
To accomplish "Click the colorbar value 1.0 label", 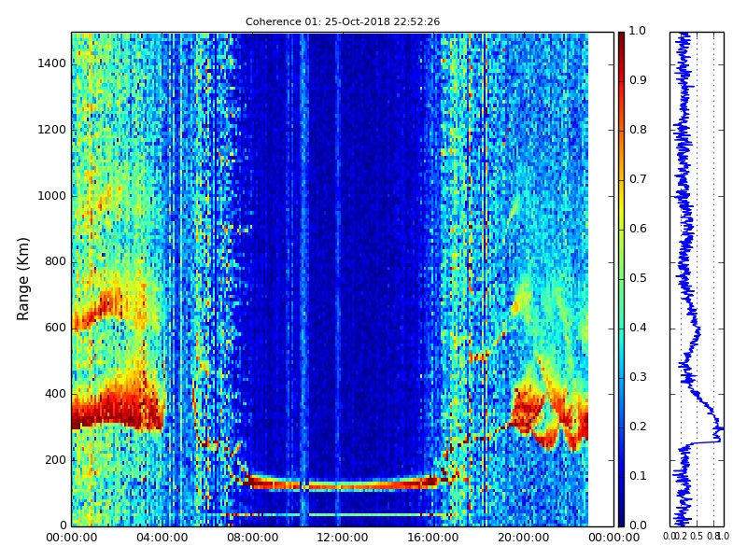I will pyautogui.click(x=638, y=31).
